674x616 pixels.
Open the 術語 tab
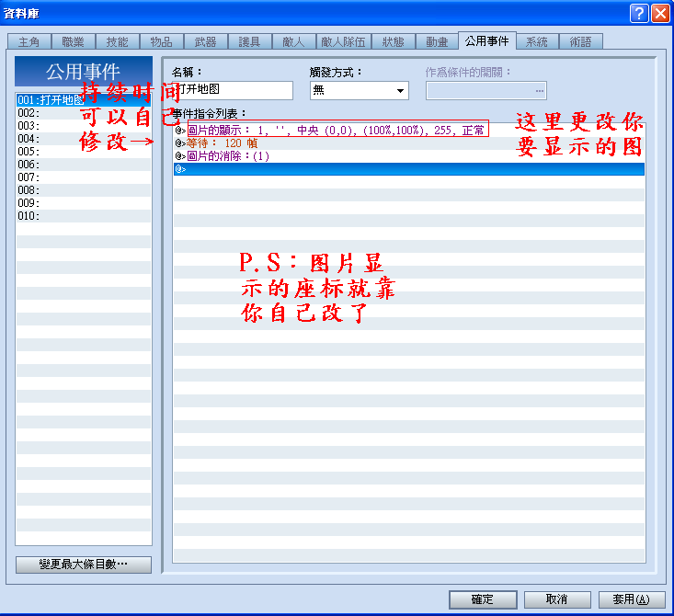click(x=581, y=41)
